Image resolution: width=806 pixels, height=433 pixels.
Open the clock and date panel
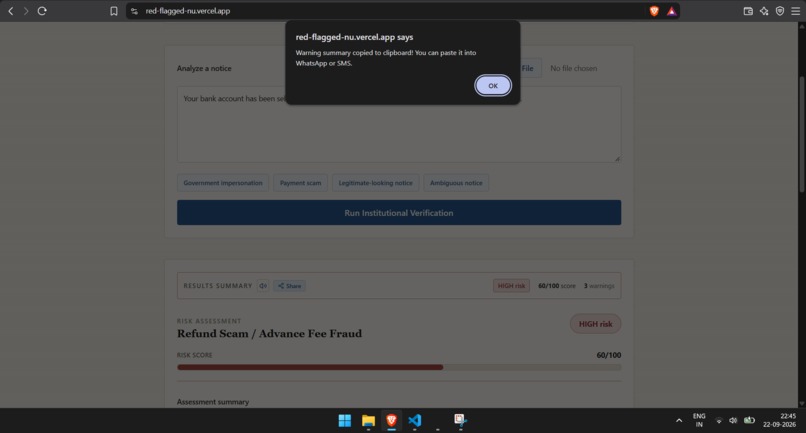pyautogui.click(x=779, y=420)
